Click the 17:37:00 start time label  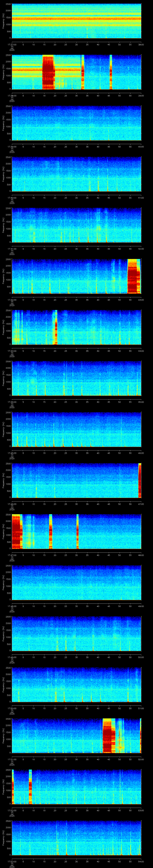tap(12, 44)
